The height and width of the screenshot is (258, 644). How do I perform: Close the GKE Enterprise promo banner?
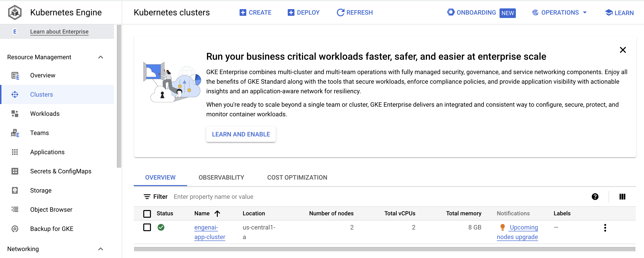(623, 50)
